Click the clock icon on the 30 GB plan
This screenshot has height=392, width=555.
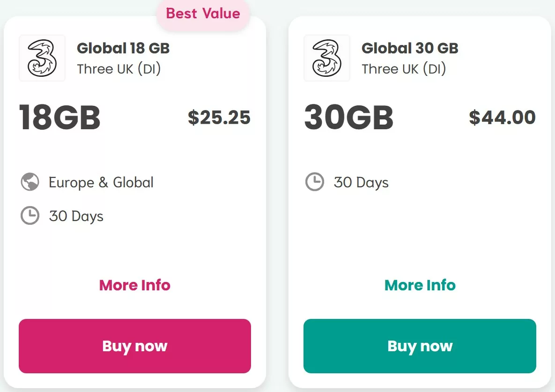pyautogui.click(x=315, y=182)
